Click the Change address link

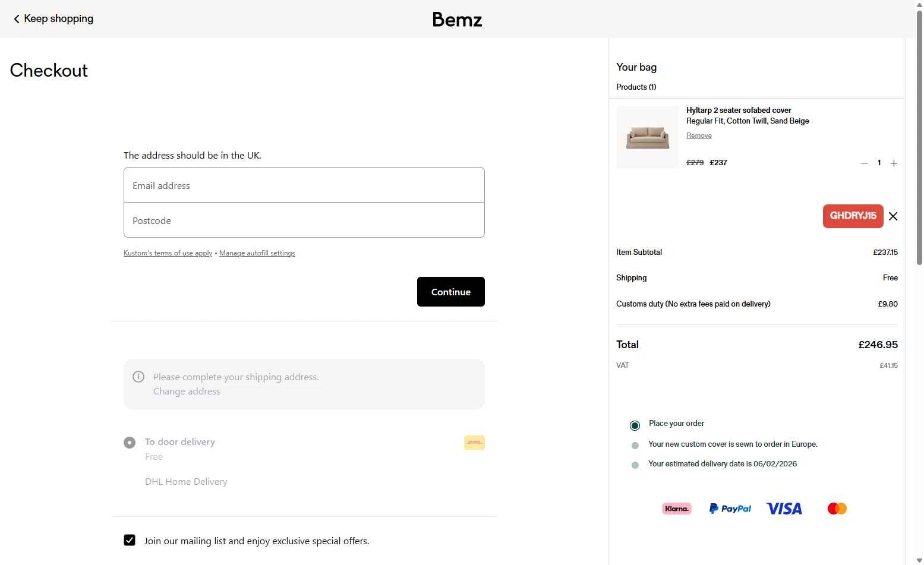click(187, 392)
